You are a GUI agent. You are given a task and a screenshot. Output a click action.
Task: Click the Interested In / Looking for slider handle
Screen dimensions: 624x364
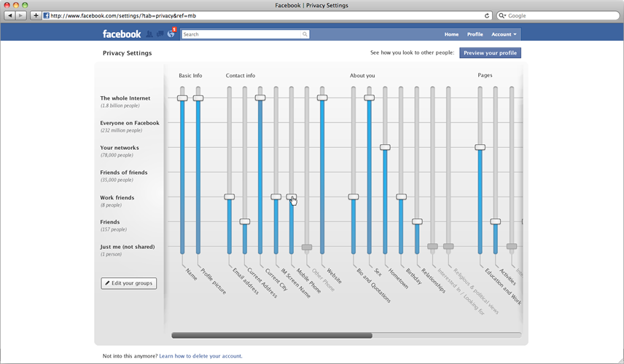click(x=432, y=246)
